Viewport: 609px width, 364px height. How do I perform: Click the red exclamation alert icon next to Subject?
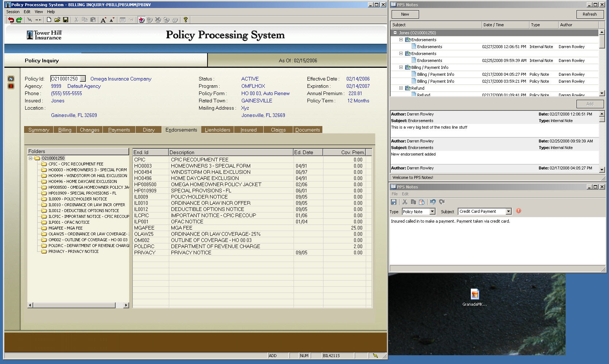point(519,211)
